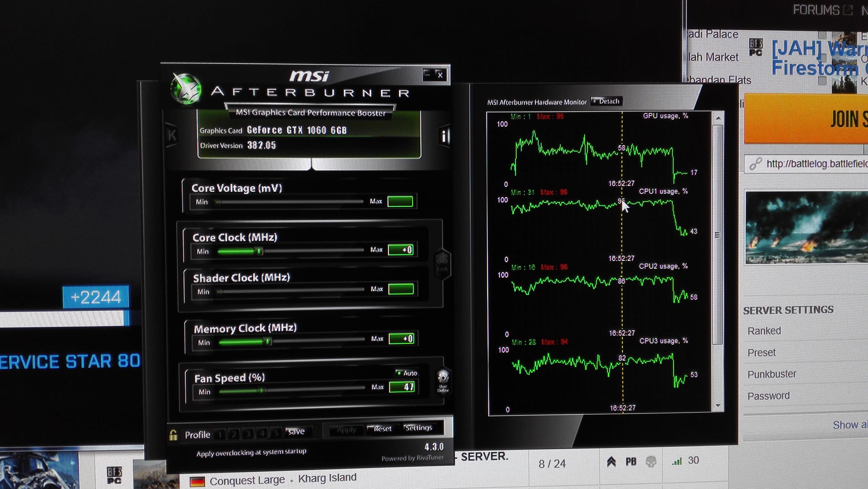Click the skull icon in server row
The height and width of the screenshot is (489, 868).
[x=651, y=462]
